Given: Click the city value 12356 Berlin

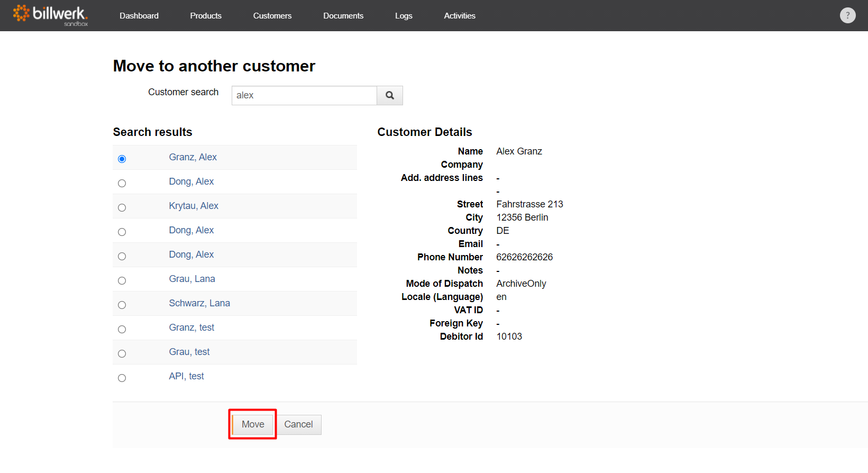Looking at the screenshot, I should (522, 217).
